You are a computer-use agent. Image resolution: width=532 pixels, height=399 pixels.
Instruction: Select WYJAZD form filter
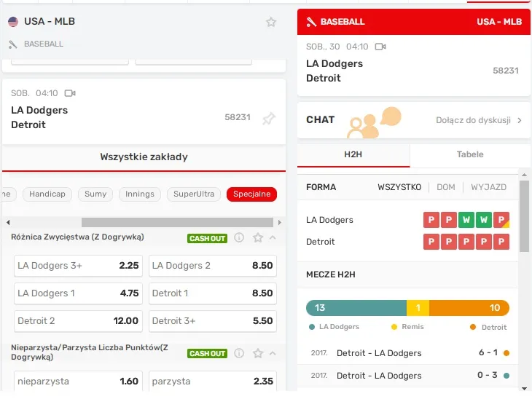[x=488, y=187]
